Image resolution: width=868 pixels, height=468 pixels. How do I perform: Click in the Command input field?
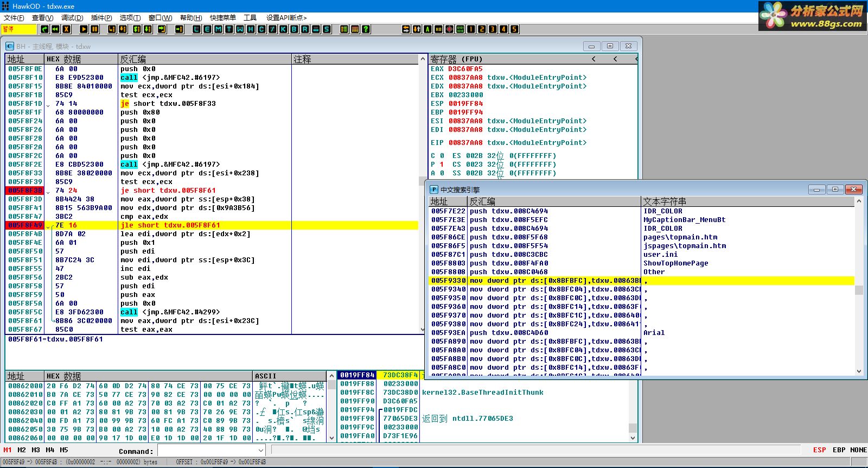click(x=207, y=451)
